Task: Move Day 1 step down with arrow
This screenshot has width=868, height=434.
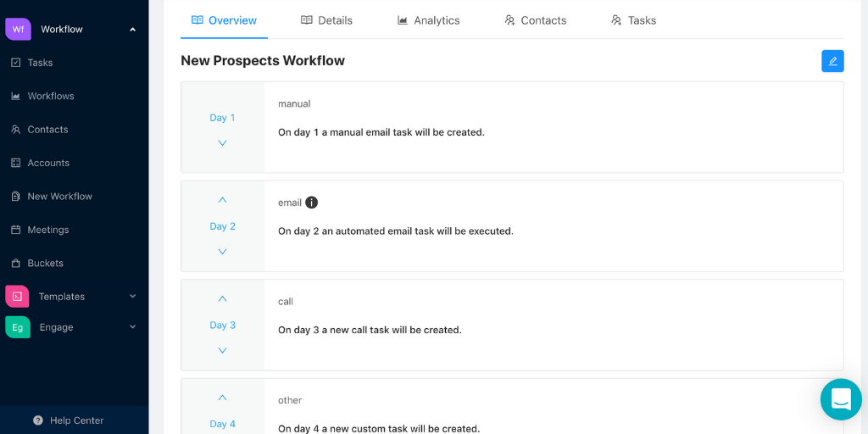Action: 223,142
